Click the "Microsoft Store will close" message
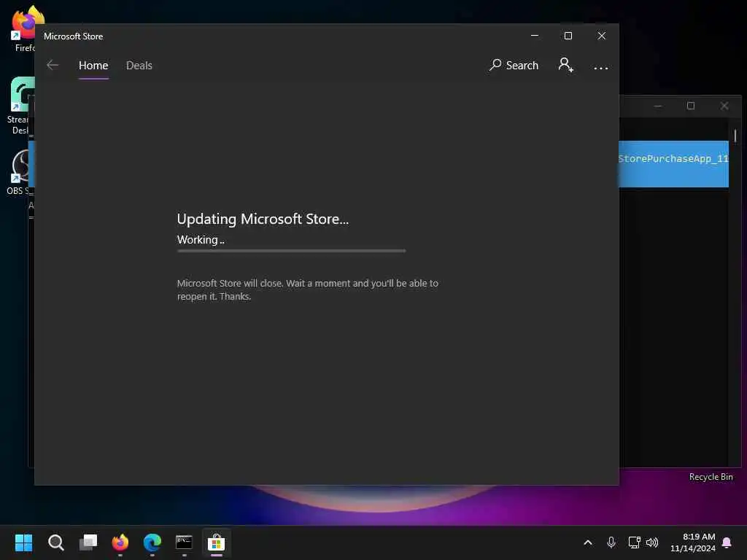Screen dimensions: 747x560 point(308,289)
